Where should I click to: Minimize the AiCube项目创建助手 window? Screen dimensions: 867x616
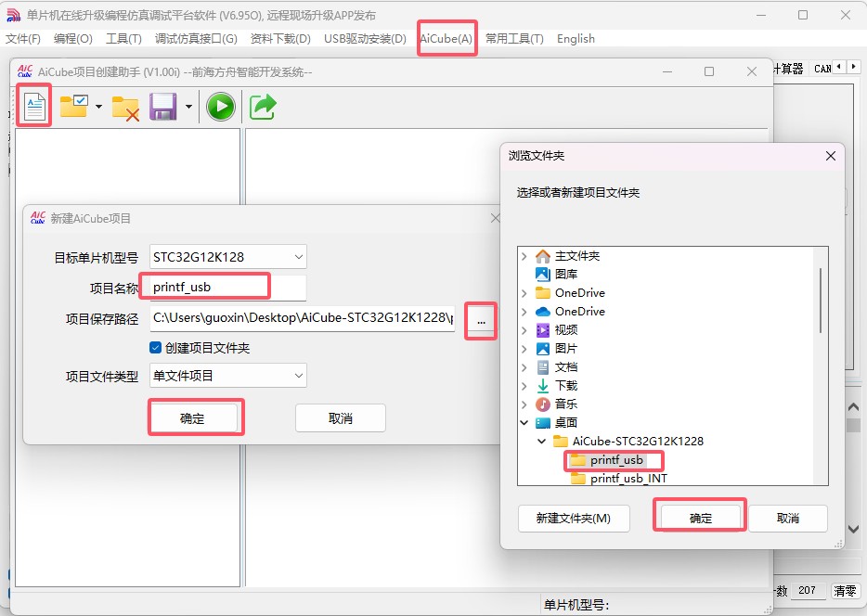667,71
